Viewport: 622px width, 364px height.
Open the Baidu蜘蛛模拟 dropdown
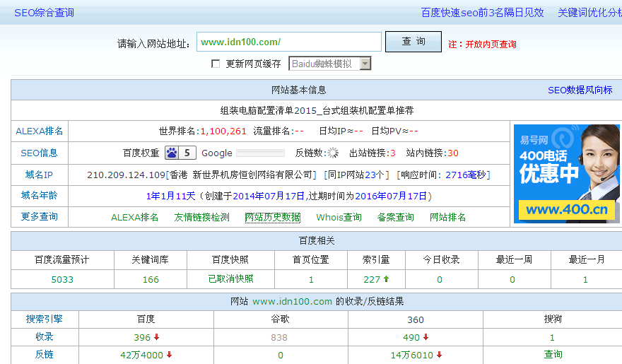tap(330, 64)
